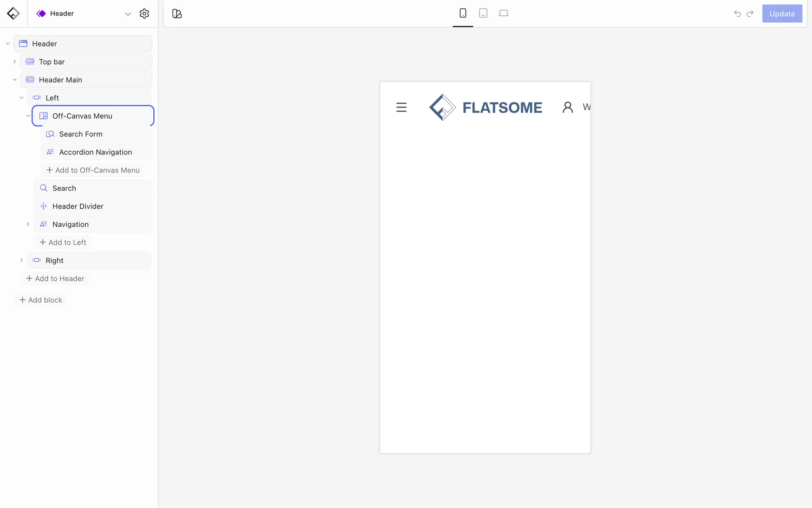812x508 pixels.
Task: Click the purple Header template diamond icon
Action: [x=41, y=14]
